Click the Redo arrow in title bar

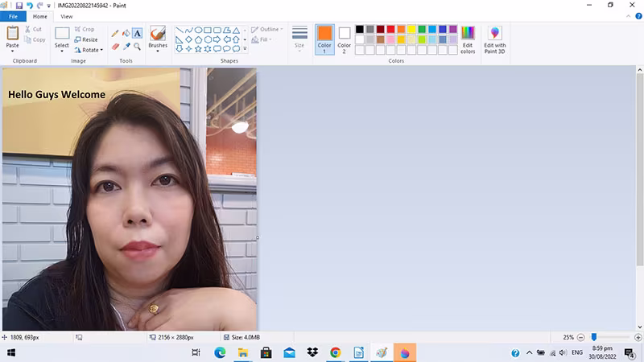(x=39, y=6)
